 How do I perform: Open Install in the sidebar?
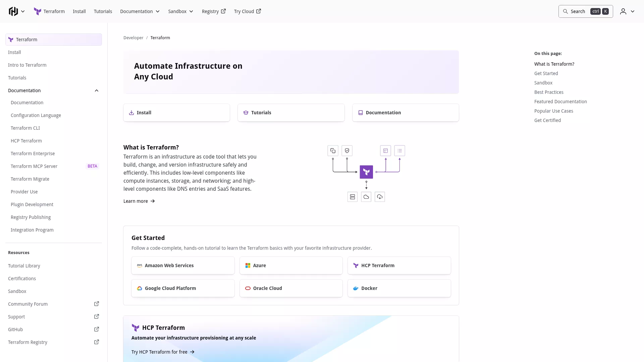(54, 52)
